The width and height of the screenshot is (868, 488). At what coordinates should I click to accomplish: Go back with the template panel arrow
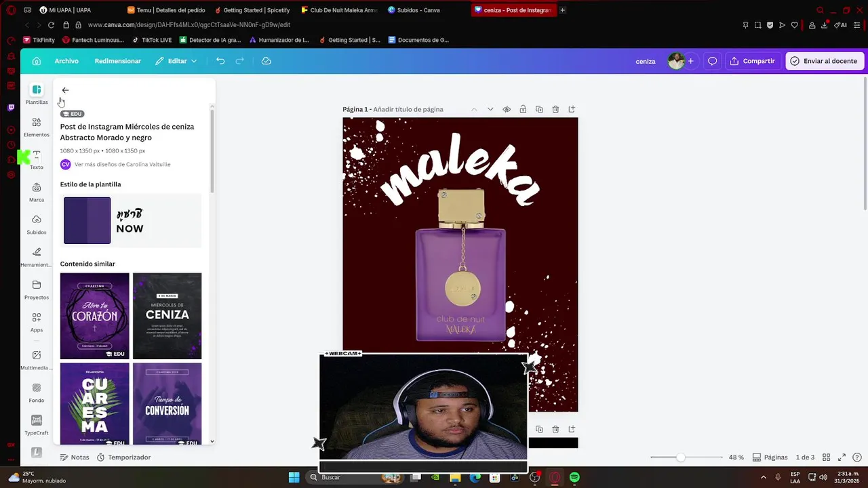click(65, 90)
